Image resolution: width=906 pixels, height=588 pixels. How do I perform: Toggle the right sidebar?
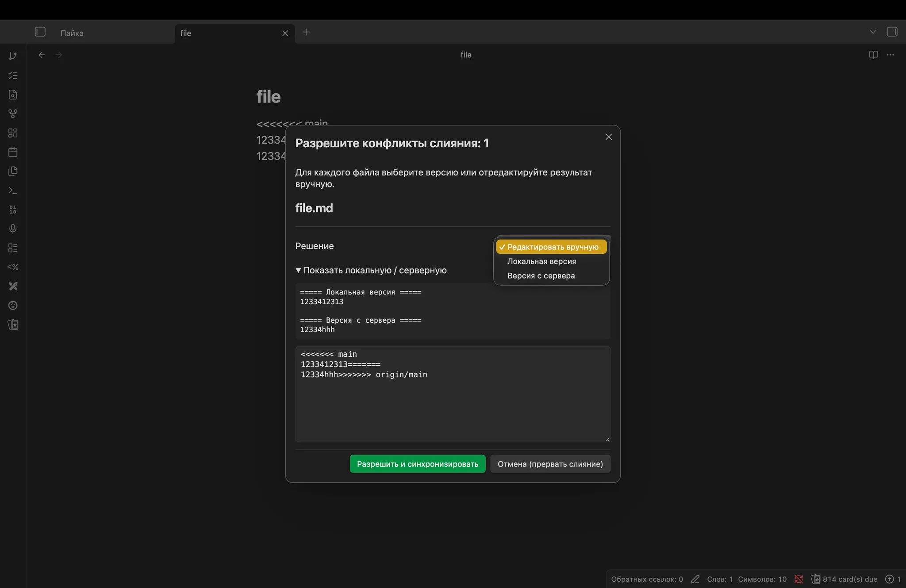(892, 32)
